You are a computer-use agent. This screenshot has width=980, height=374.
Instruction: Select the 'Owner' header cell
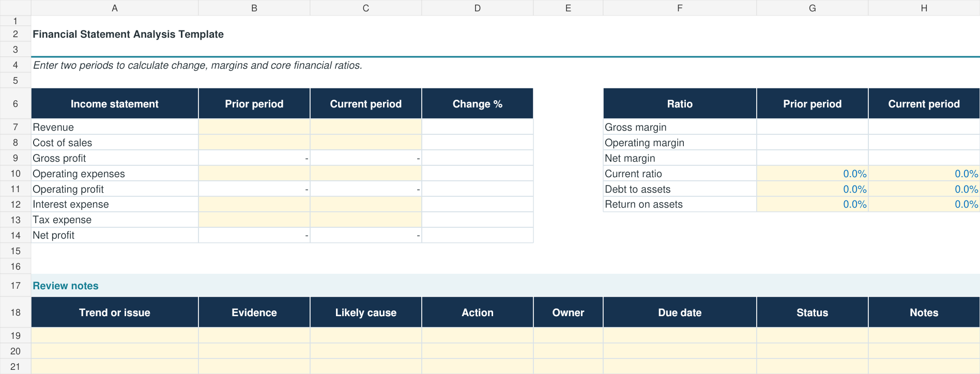point(568,313)
